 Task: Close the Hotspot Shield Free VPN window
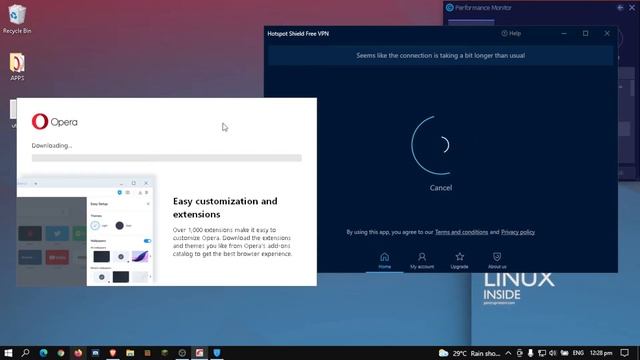(607, 33)
